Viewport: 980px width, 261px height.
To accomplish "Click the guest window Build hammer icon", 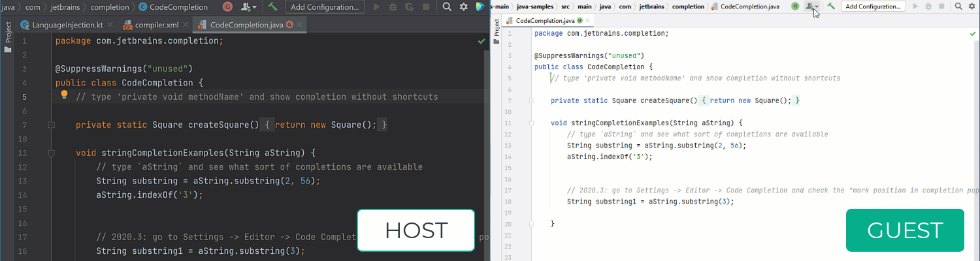I will pos(831,7).
